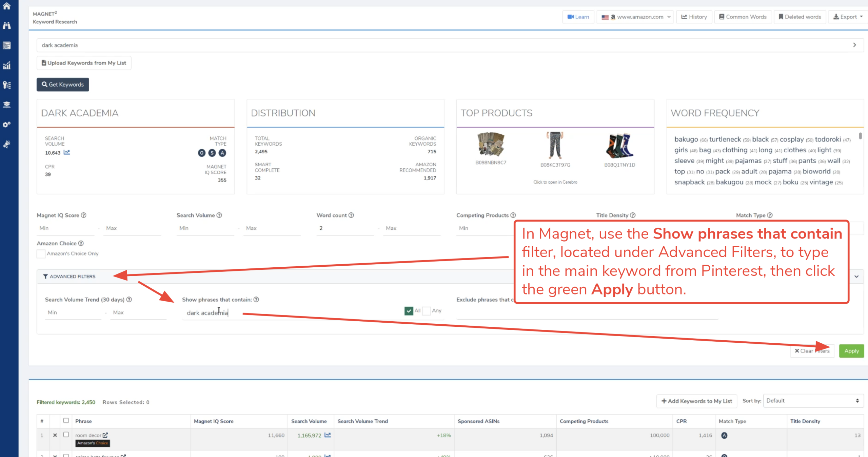Check the select-all phrases header checkbox
Screen dimensions: 868x457
click(x=66, y=421)
